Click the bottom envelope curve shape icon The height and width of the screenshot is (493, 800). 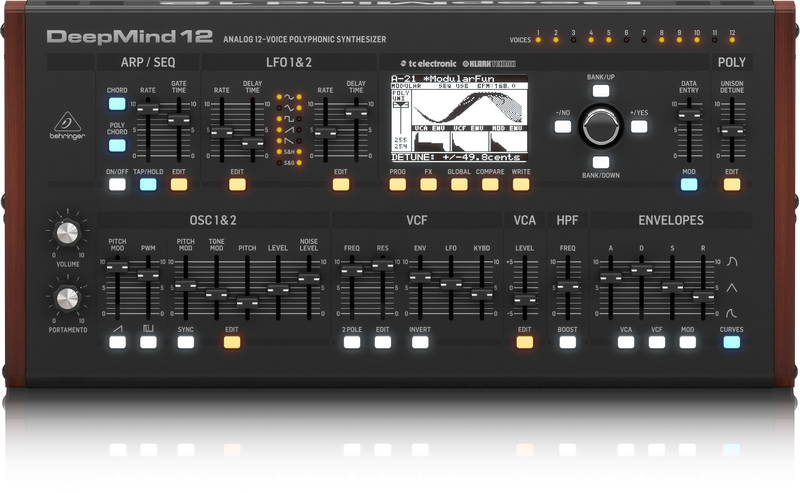click(x=732, y=313)
